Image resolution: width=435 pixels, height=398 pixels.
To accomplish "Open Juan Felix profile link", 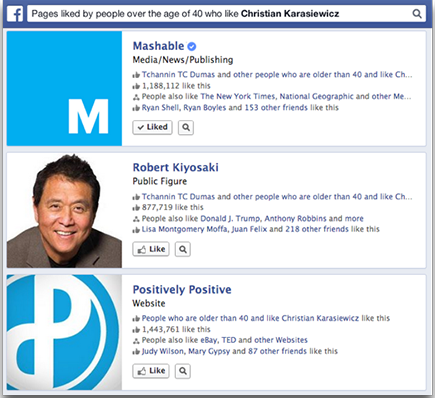I will click(x=249, y=229).
